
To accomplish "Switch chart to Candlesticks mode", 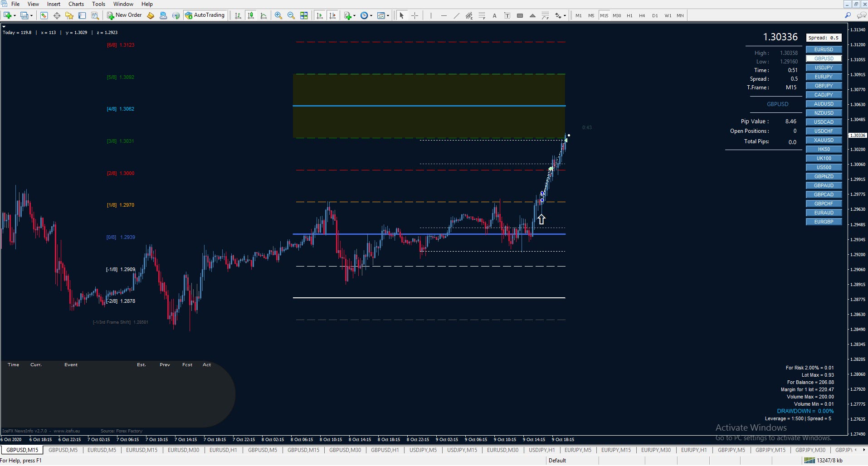I will (250, 15).
